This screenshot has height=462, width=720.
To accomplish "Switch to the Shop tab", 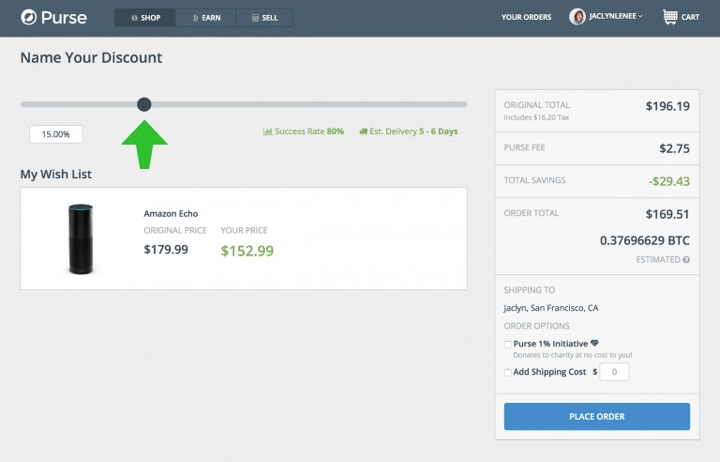I will click(145, 18).
